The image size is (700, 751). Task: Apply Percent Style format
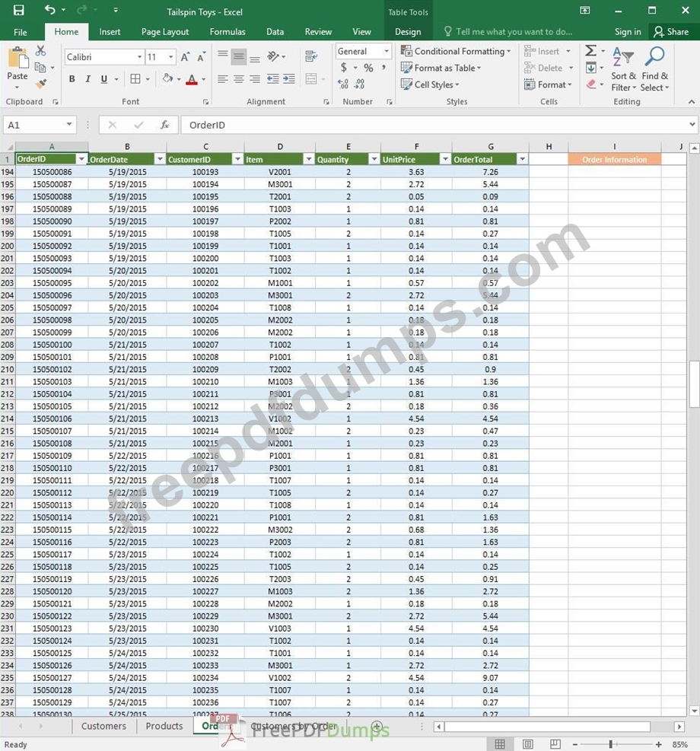point(368,68)
